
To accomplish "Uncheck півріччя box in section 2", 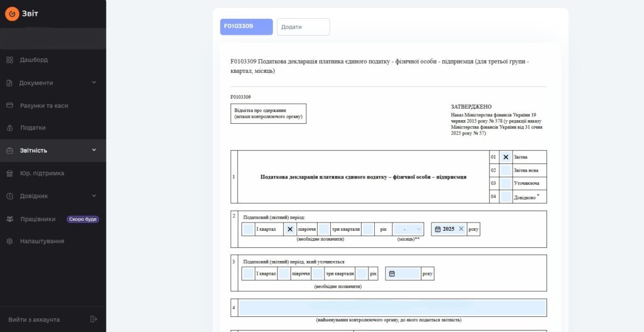I will click(289, 230).
